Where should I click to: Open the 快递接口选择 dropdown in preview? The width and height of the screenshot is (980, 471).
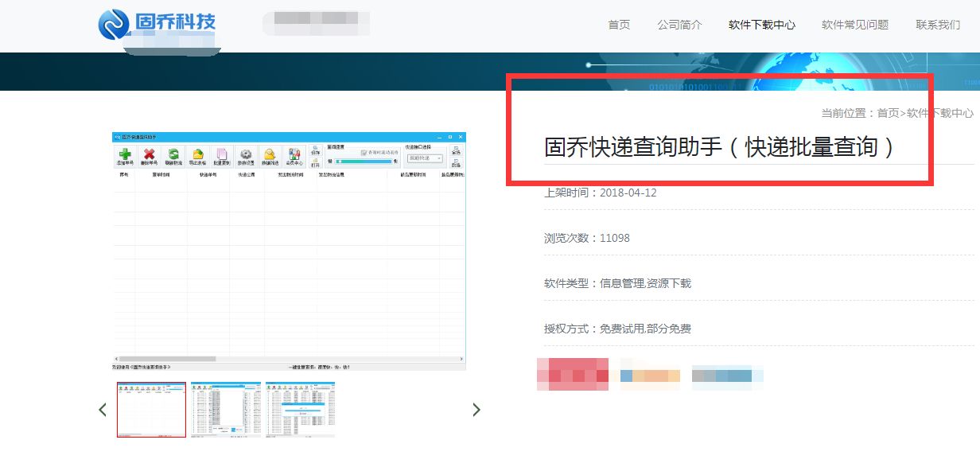(x=426, y=158)
